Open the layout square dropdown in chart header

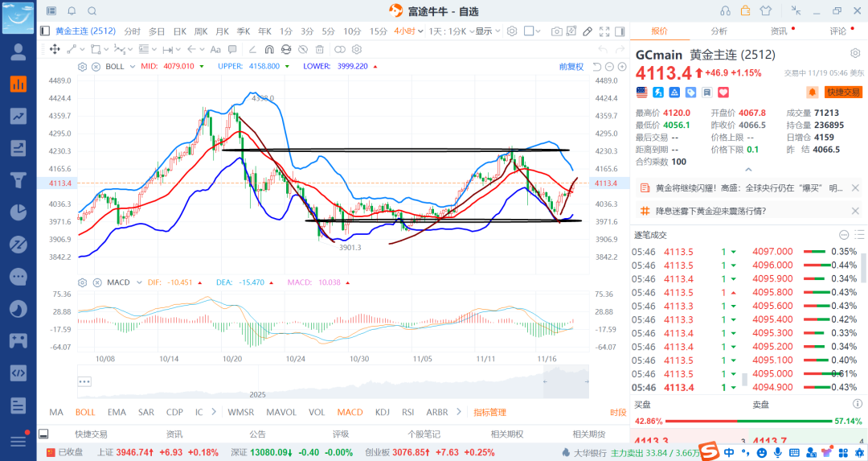(x=532, y=31)
